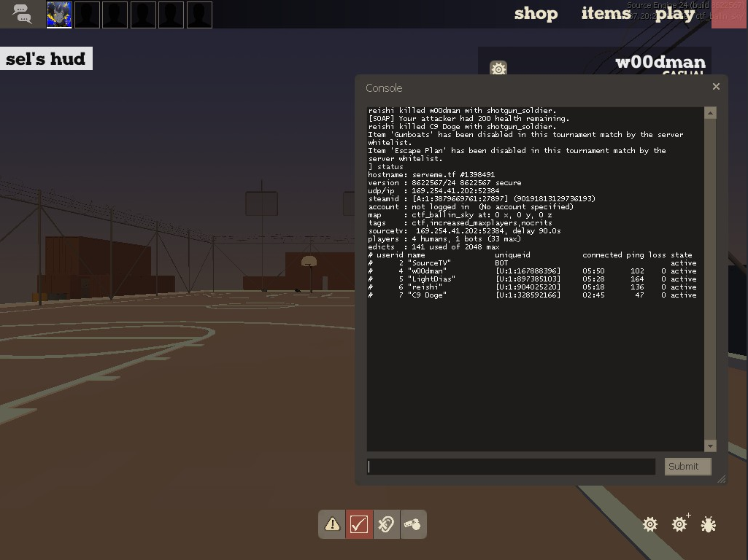
Task: Open the play menu
Action: pos(674,14)
